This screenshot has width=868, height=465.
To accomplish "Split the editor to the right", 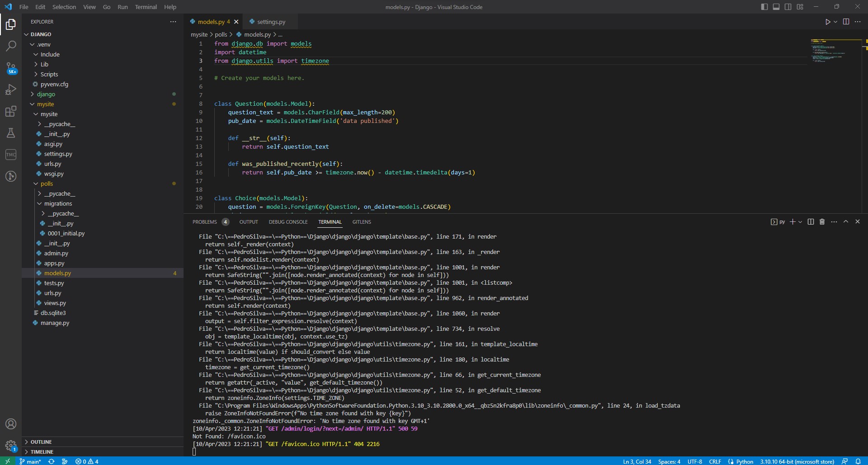I will (x=846, y=22).
